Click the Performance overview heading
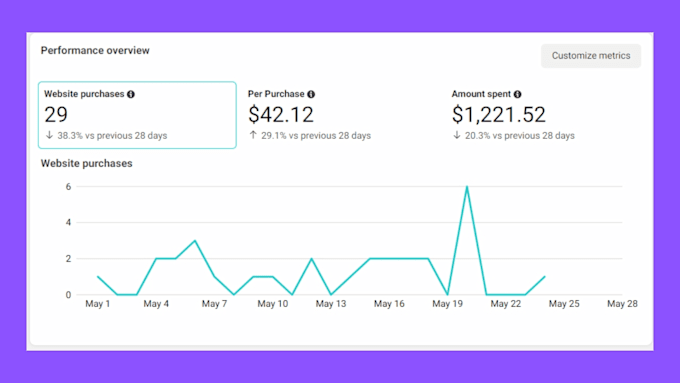This screenshot has width=680, height=383. point(95,50)
